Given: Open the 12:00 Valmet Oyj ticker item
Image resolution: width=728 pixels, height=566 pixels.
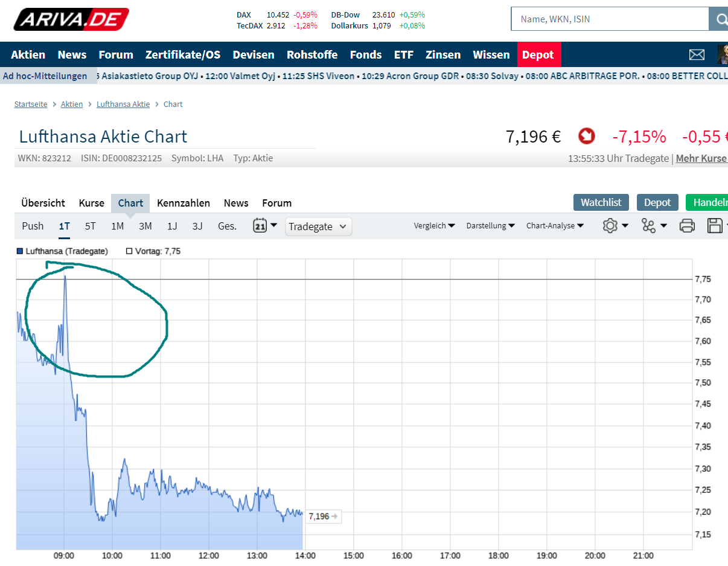Looking at the screenshot, I should (x=240, y=76).
